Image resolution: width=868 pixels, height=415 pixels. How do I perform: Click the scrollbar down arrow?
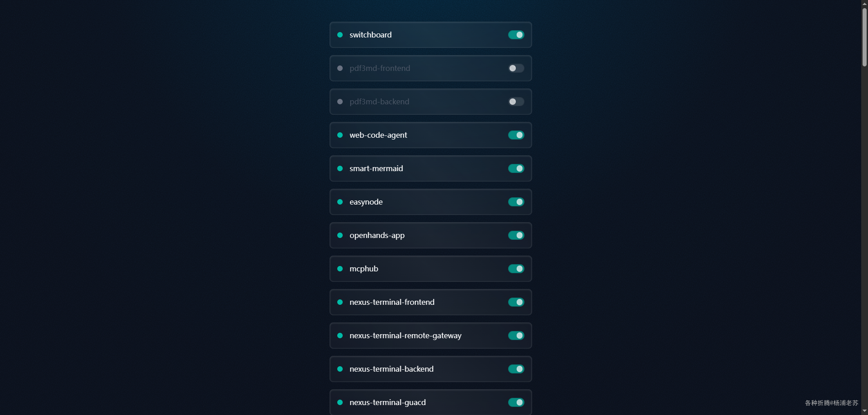[x=864, y=411]
